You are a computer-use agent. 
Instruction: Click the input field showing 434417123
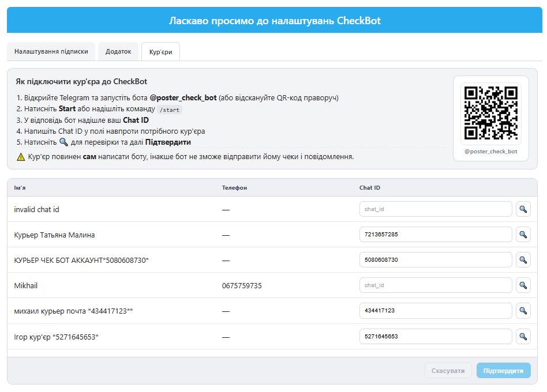(435, 311)
